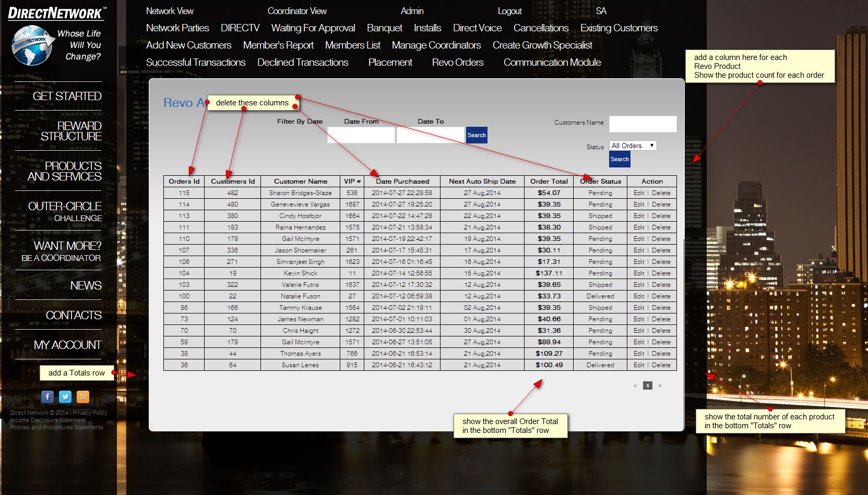Open Network Parties in the navigation
The height and width of the screenshot is (495, 868).
point(177,28)
